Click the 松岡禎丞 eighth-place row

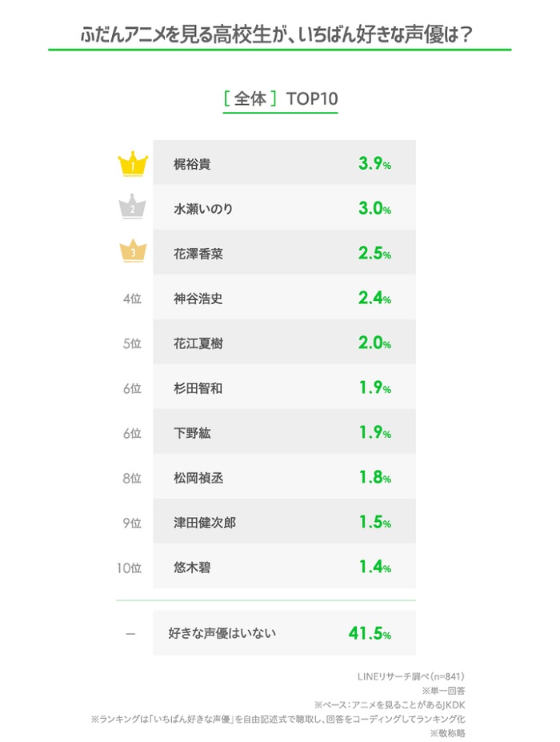284,478
